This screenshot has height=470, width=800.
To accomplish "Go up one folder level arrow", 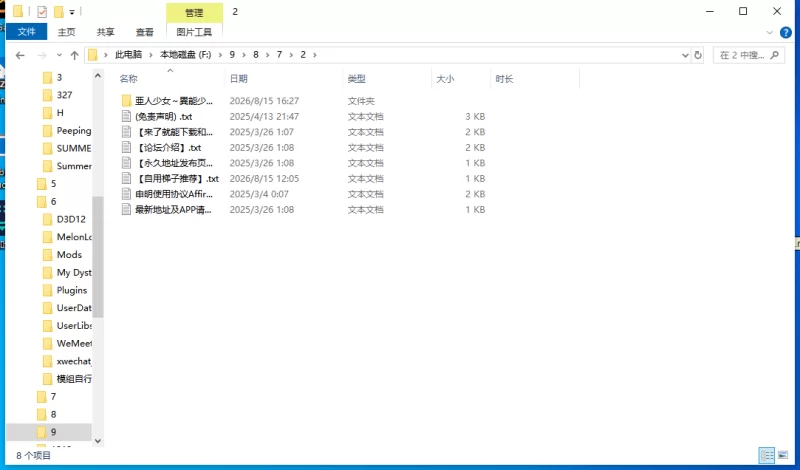I will (x=74, y=55).
